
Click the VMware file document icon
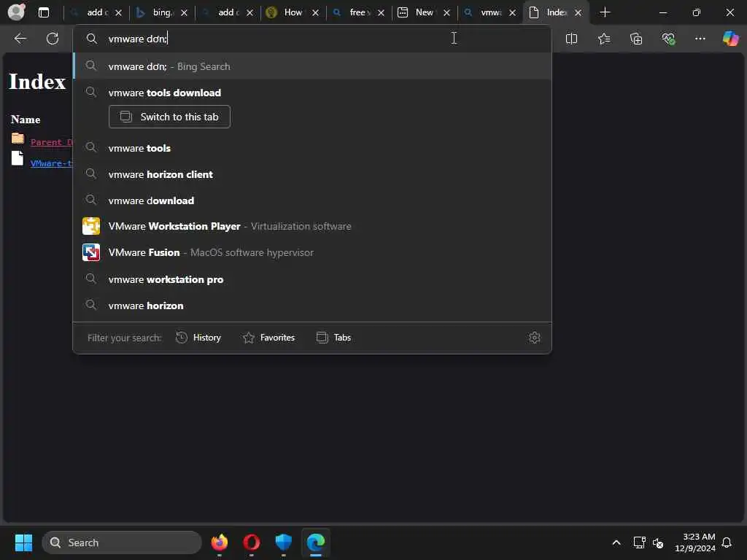click(x=18, y=158)
